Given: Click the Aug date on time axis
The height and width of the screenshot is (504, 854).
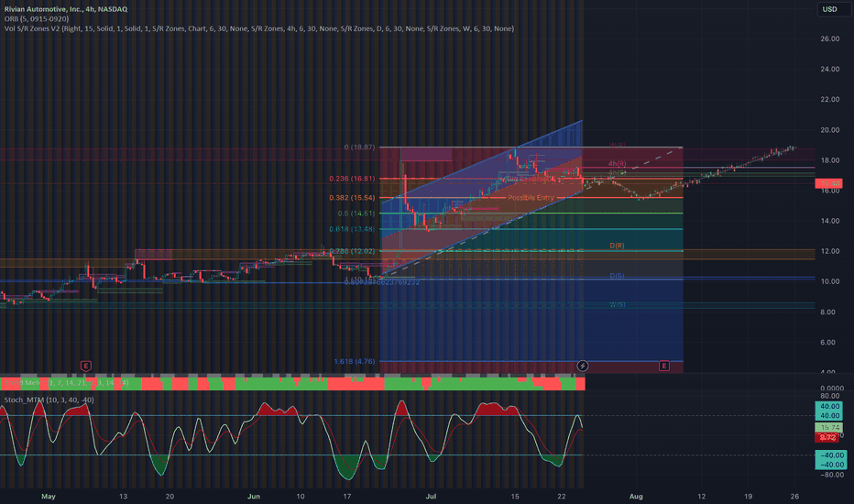Looking at the screenshot, I should 636,497.
